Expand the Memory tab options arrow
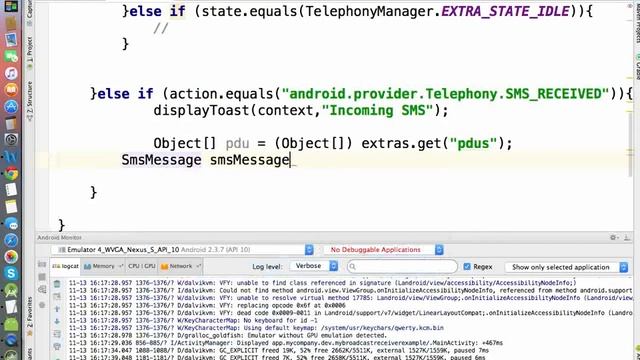 (121, 266)
